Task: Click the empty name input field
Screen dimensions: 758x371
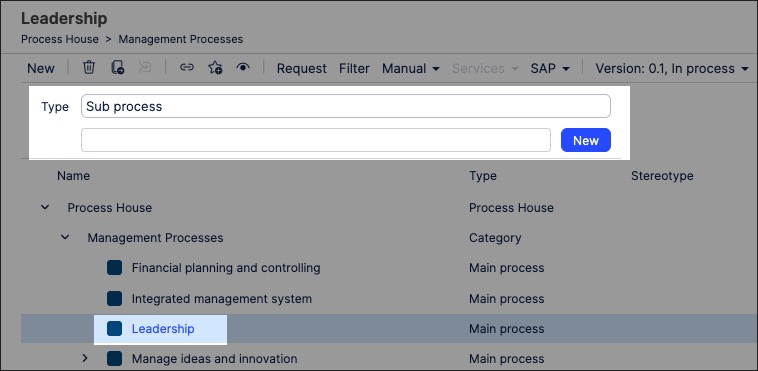Action: 316,140
